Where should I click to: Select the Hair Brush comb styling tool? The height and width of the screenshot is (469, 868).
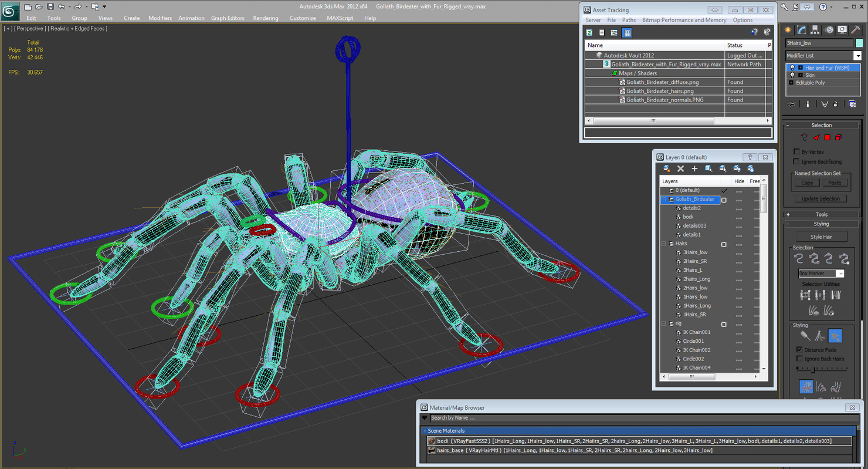click(x=805, y=336)
